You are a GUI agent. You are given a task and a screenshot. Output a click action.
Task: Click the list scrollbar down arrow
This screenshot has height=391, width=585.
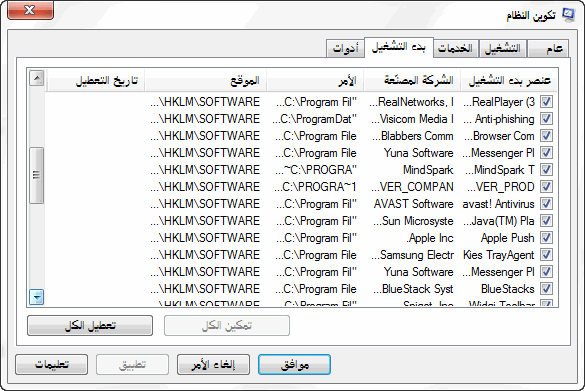(37, 297)
